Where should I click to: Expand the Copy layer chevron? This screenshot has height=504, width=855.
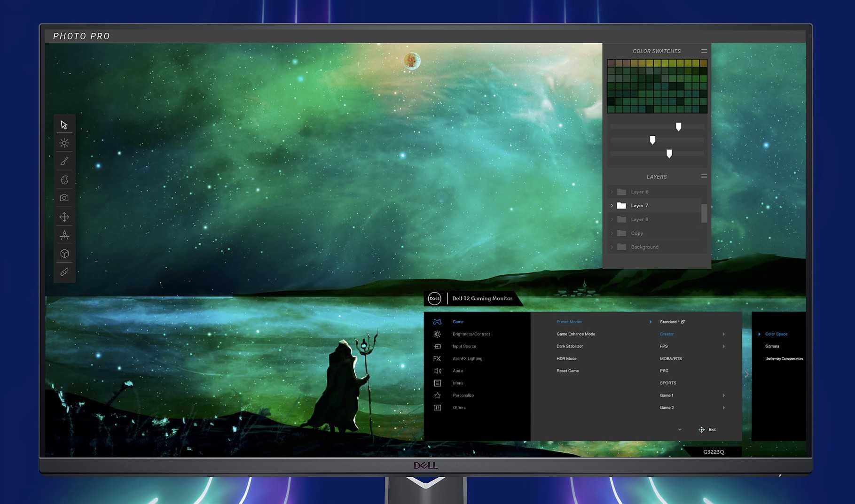coord(612,233)
